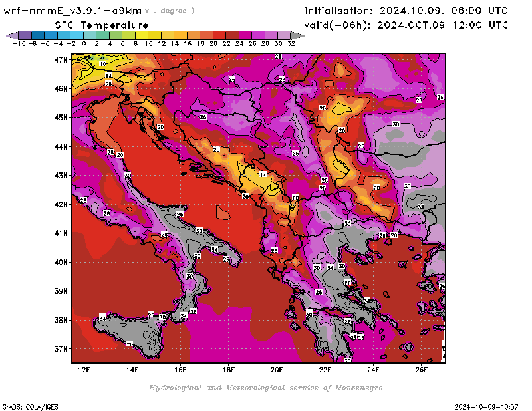Pick the legend swatch between -2 and 0
Image resolution: width=532 pixels, height=411 pixels.
pos(76,35)
